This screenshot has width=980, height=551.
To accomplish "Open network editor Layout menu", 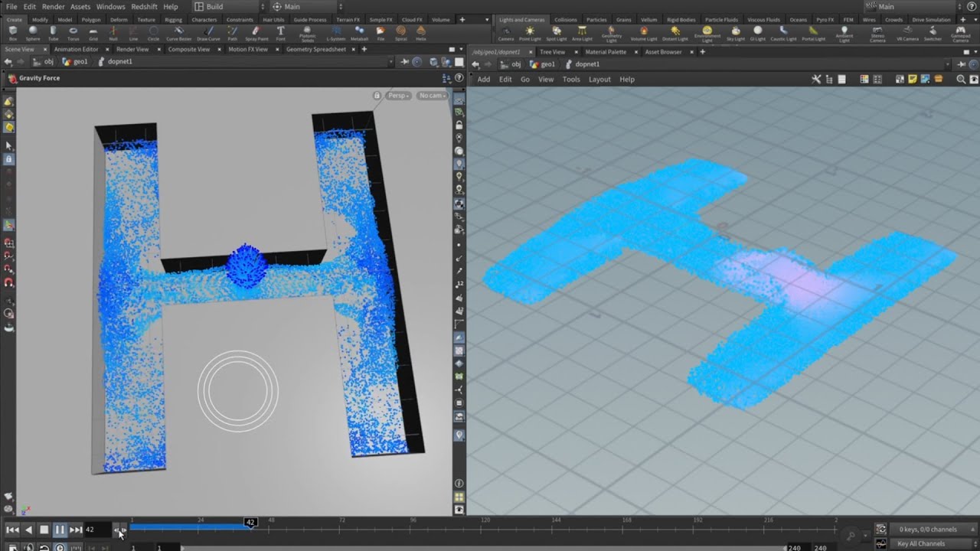I will [599, 79].
